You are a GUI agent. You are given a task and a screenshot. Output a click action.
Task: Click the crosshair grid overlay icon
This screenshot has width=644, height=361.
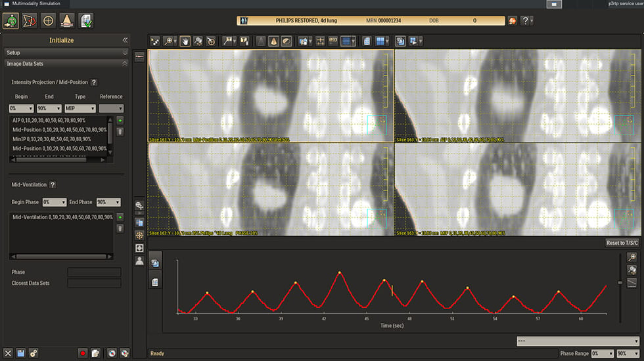(320, 41)
